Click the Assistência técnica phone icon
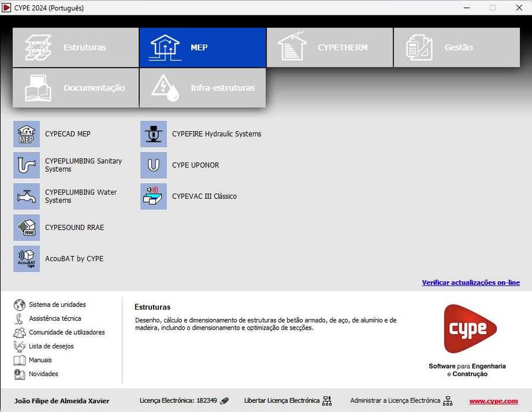Screen dimensions: 532x412 click(x=19, y=318)
